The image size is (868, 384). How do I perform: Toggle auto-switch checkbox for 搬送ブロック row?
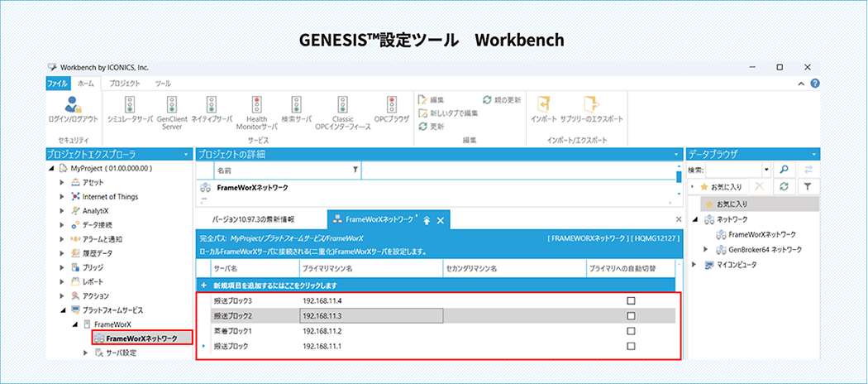(631, 346)
